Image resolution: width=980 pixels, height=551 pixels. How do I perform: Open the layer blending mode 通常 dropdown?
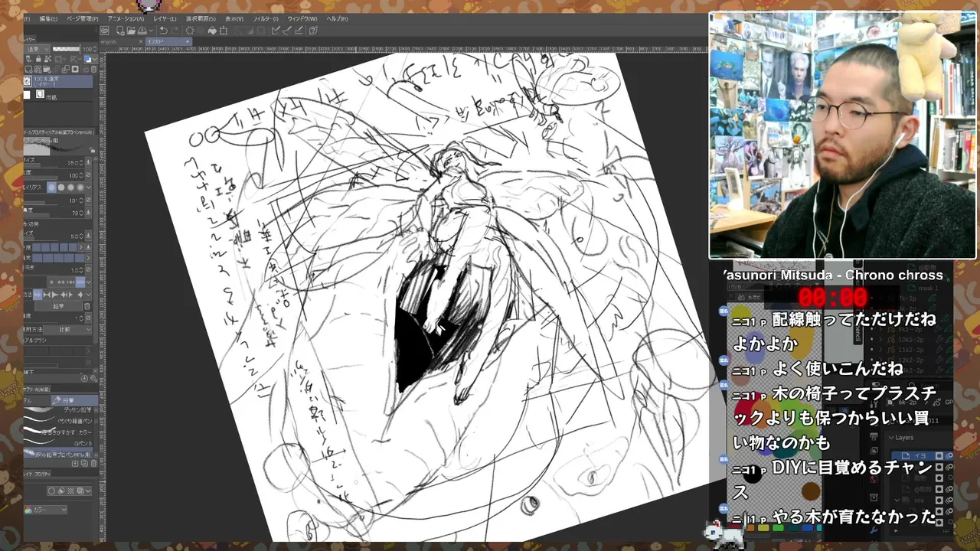37,49
